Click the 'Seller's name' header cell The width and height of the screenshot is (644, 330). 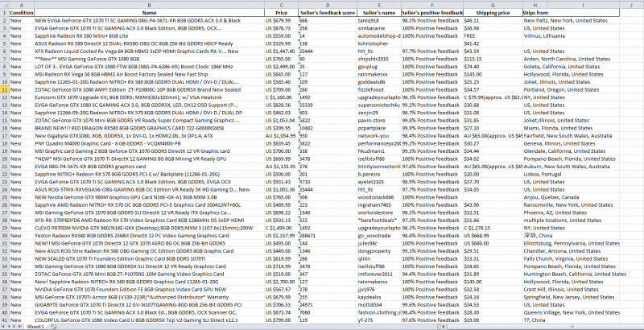379,13
